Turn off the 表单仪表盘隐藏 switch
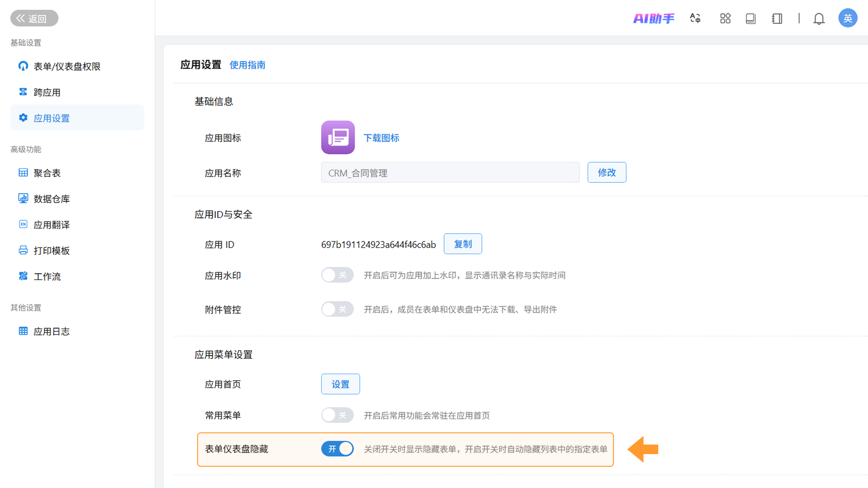Image resolution: width=868 pixels, height=488 pixels. click(337, 449)
